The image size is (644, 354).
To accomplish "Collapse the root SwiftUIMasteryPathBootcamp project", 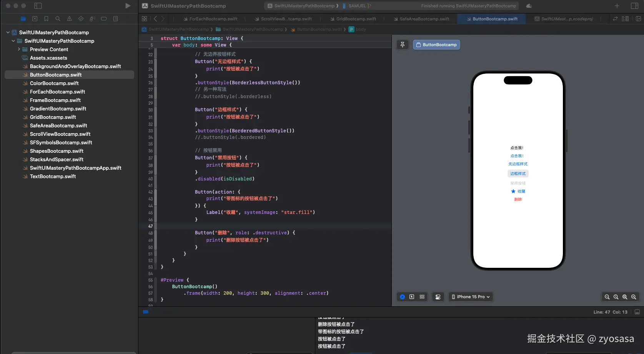I will click(8, 32).
